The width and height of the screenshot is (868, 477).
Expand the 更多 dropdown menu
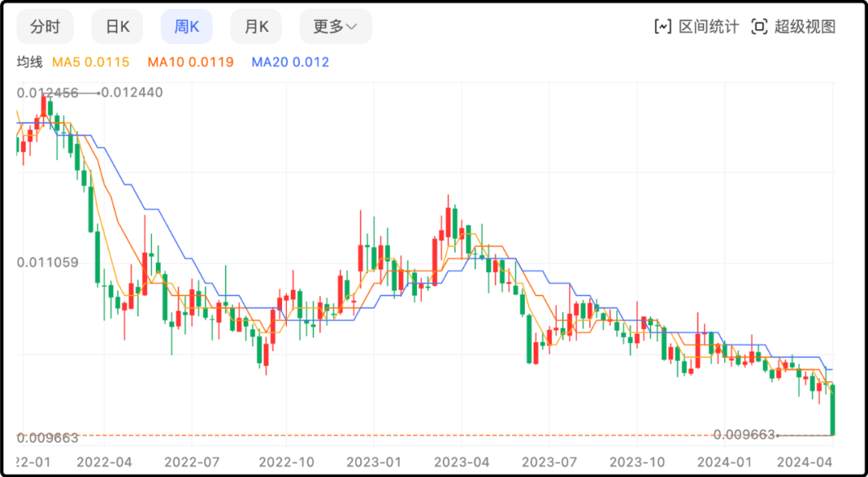pos(335,26)
